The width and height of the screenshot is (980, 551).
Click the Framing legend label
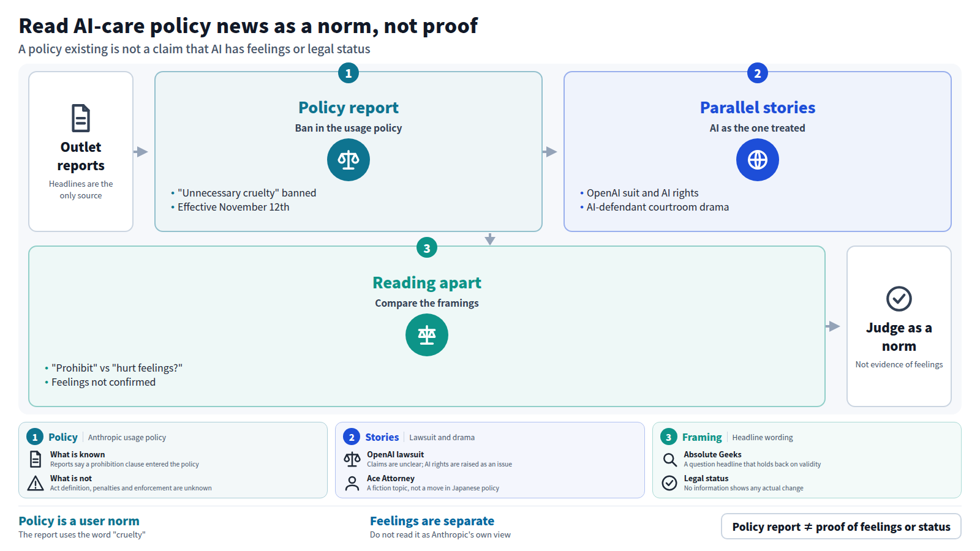pyautogui.click(x=702, y=437)
